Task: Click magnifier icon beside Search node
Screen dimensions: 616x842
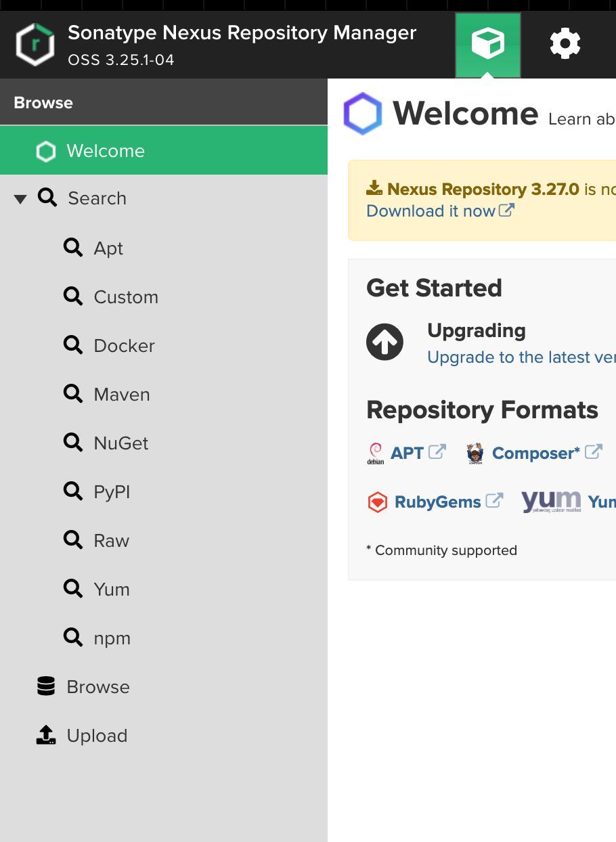Action: pos(47,197)
